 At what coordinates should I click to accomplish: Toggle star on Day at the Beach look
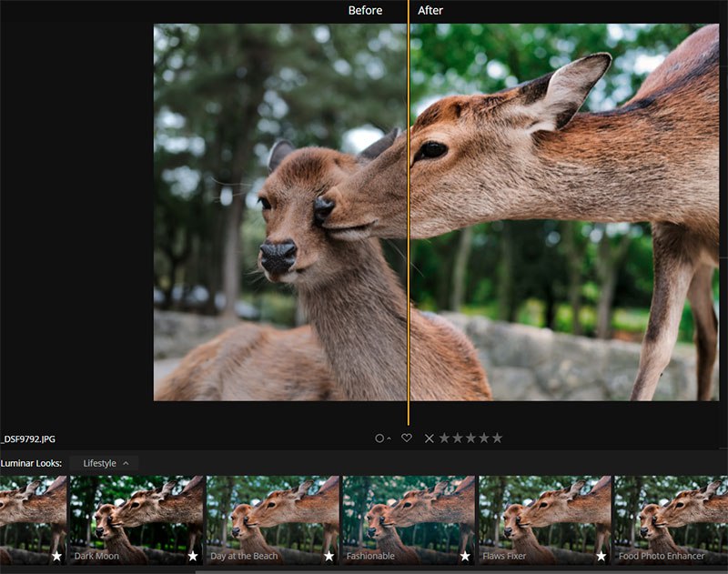tap(329, 556)
